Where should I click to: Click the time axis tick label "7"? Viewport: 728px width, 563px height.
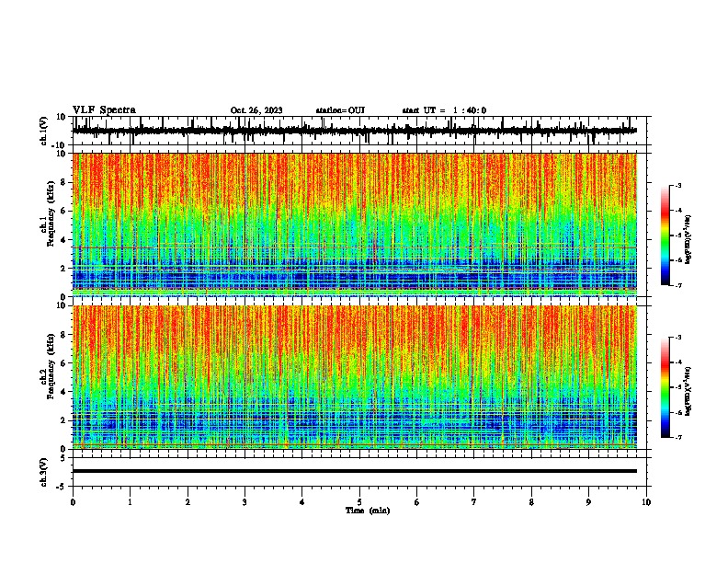[474, 502]
